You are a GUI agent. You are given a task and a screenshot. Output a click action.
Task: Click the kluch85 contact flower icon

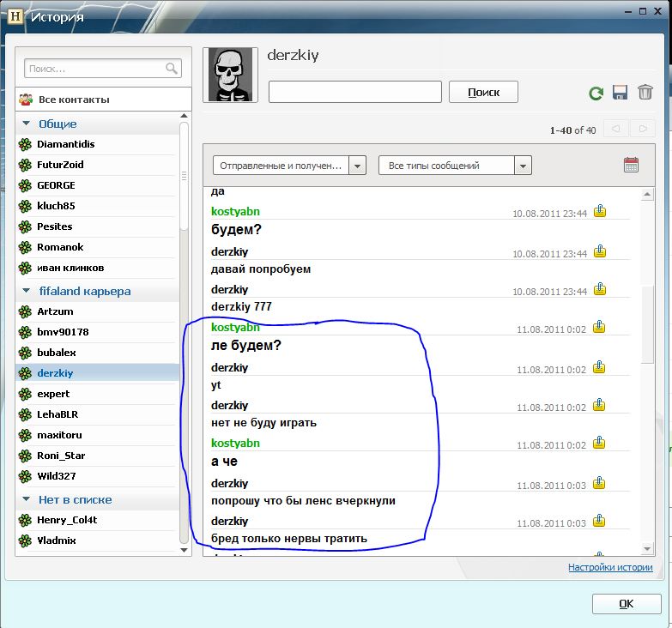[x=25, y=207]
